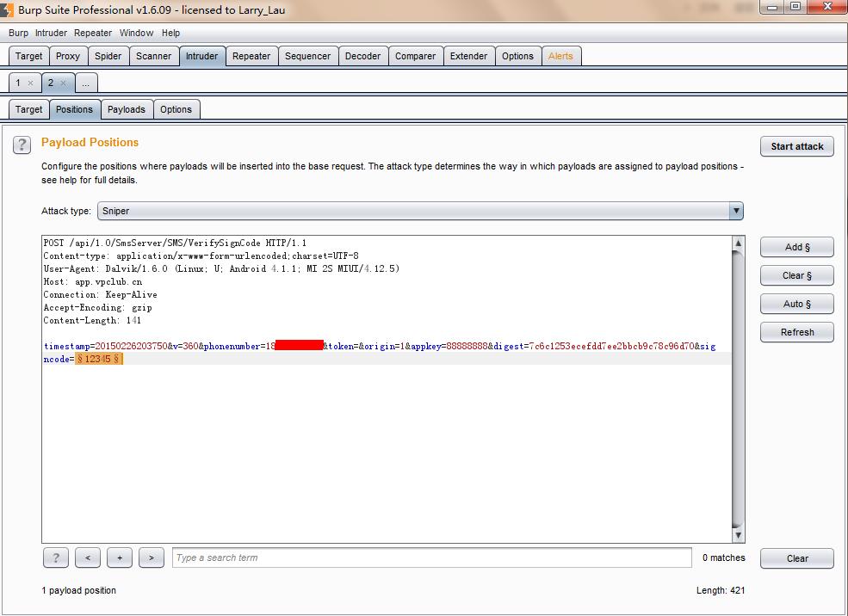
Task: Switch to the Extender tab
Action: pos(468,56)
